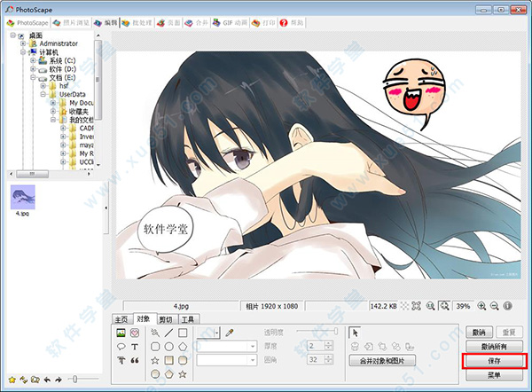Open the 帮助 help tab
Image resolution: width=532 pixels, height=392 pixels.
292,23
